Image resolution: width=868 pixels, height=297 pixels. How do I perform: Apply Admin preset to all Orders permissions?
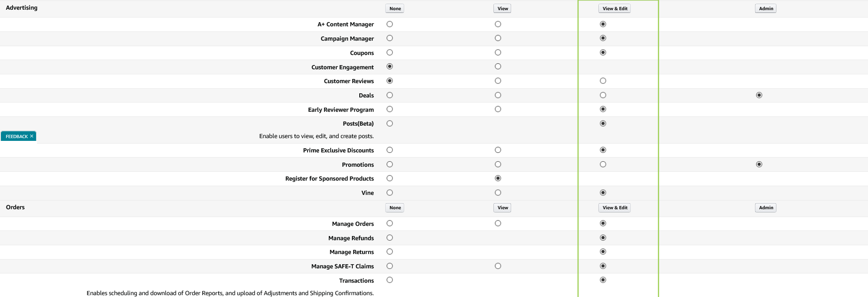(x=765, y=207)
